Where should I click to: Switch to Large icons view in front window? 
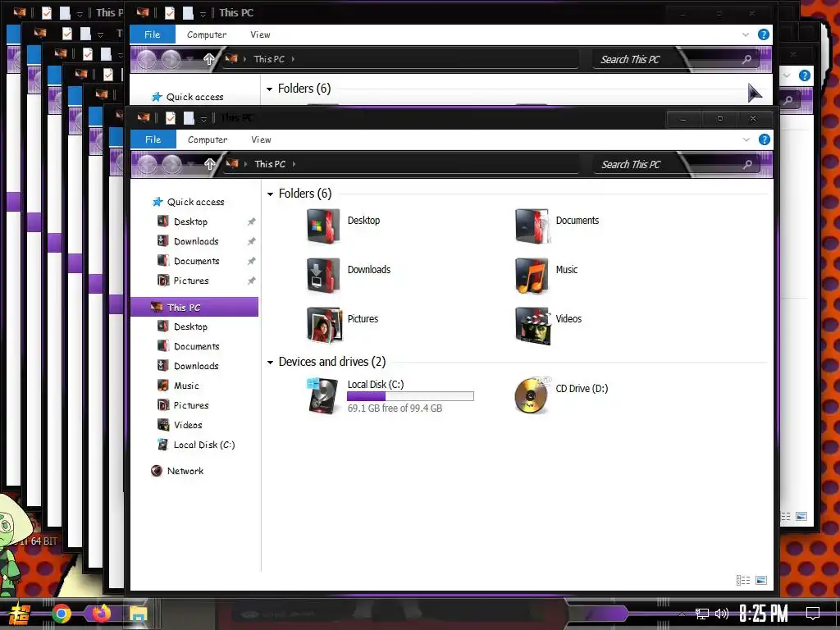pos(760,580)
